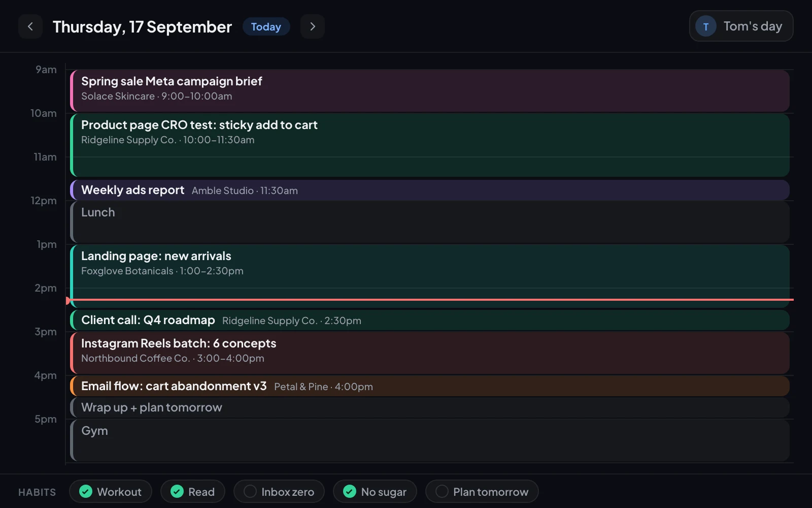Click the 12pm time label
The image size is (812, 508).
(44, 201)
